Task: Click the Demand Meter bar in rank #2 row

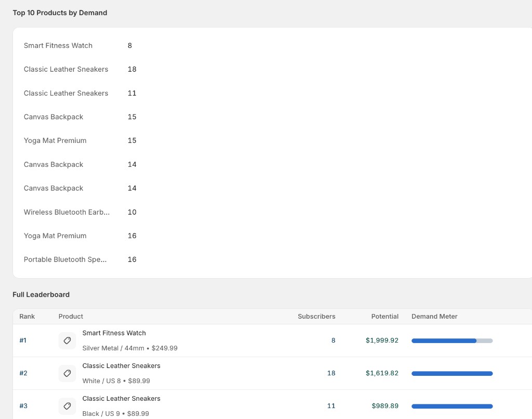Action: coord(452,373)
